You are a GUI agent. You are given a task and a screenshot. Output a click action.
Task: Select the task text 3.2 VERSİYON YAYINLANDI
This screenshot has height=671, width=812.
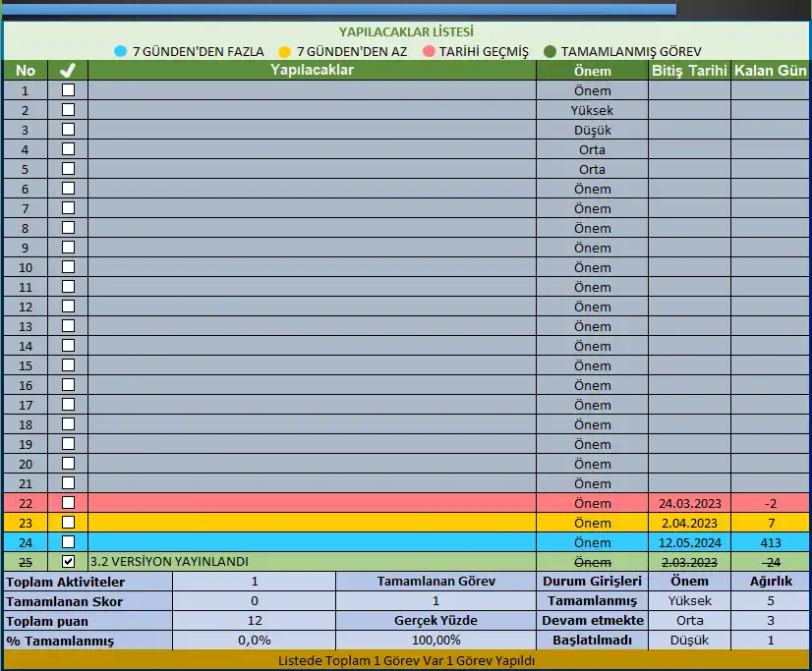tap(169, 561)
